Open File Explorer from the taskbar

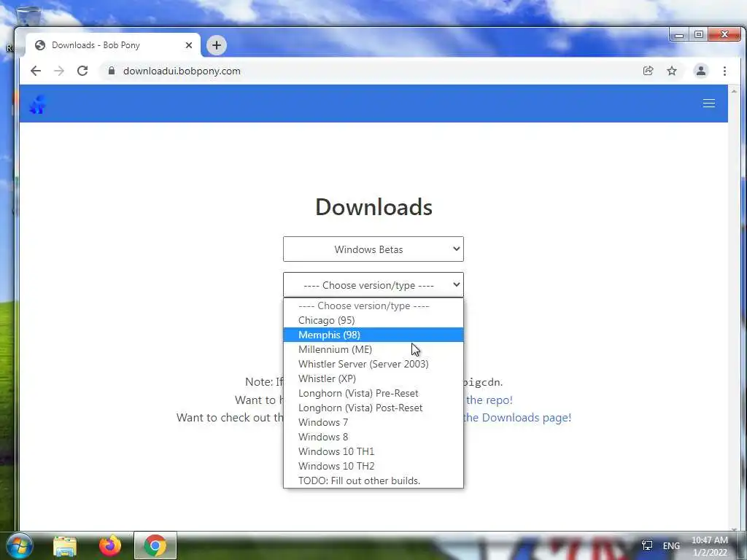tap(65, 546)
